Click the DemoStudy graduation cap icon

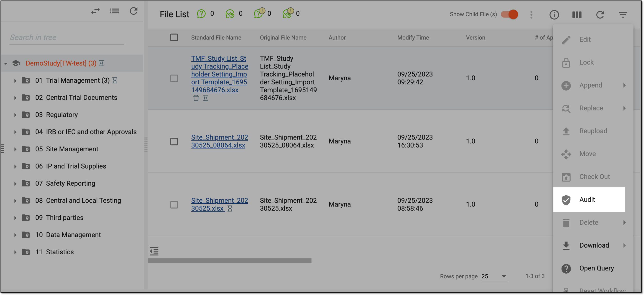16,63
